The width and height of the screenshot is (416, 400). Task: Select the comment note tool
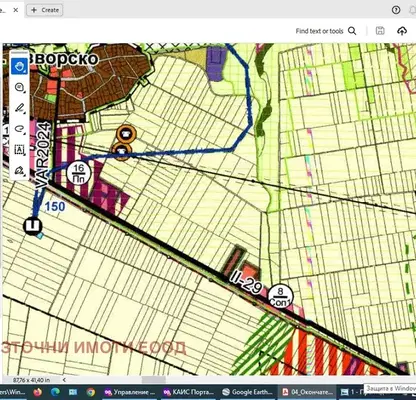20,87
